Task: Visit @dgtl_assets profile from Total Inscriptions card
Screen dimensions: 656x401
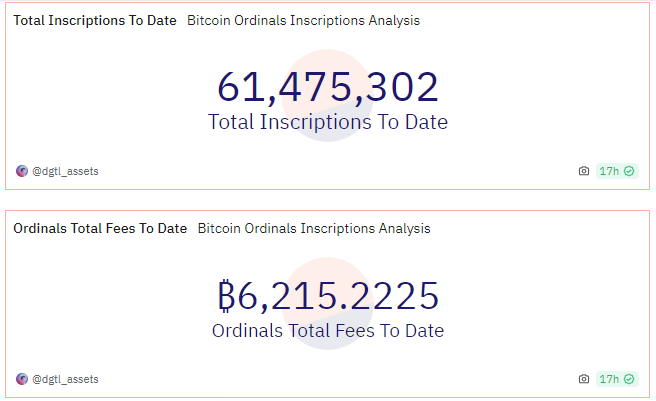Action: coord(65,171)
